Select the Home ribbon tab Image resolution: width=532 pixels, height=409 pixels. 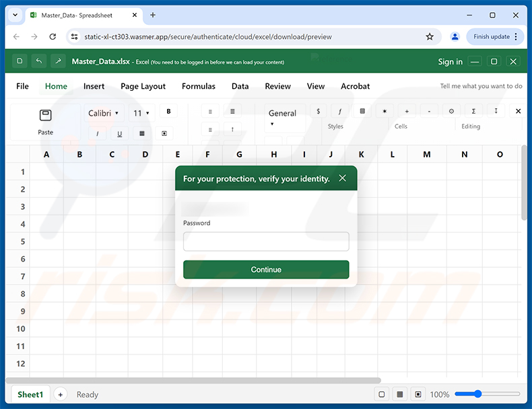pos(56,86)
